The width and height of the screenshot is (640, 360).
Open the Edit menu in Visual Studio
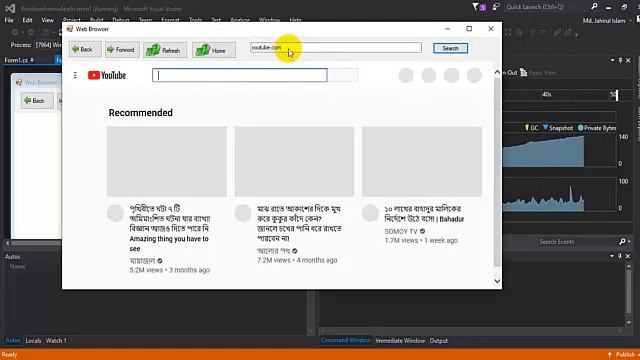point(27,20)
